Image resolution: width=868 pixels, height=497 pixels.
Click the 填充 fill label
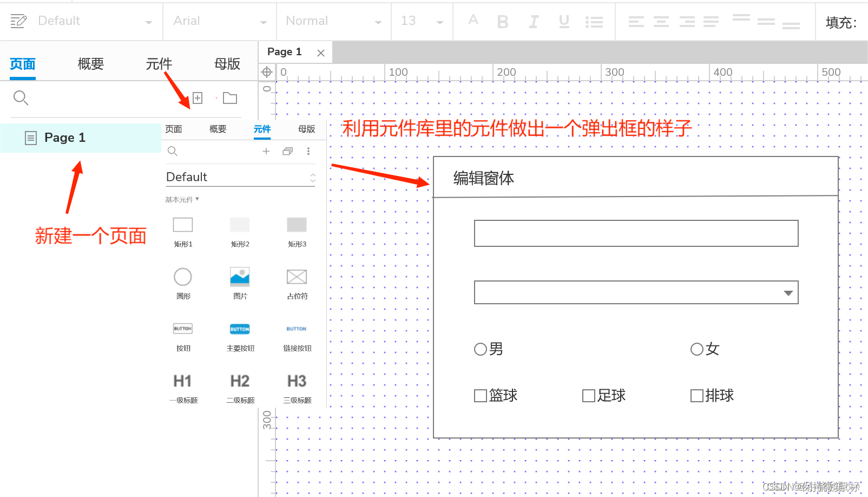coord(841,22)
